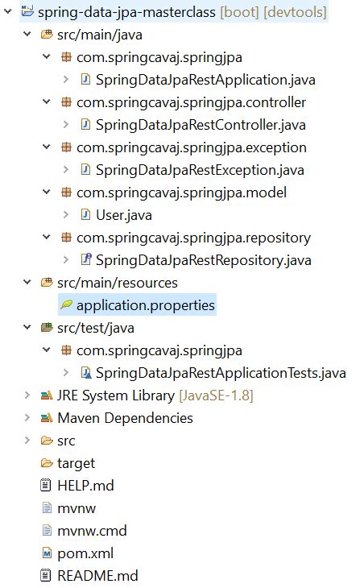Click the pom.xml Maven file icon
The height and width of the screenshot is (588, 364).
click(47, 553)
